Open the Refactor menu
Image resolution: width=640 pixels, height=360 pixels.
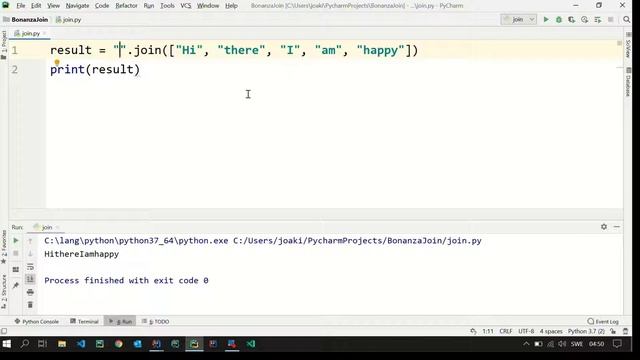tap(127, 6)
